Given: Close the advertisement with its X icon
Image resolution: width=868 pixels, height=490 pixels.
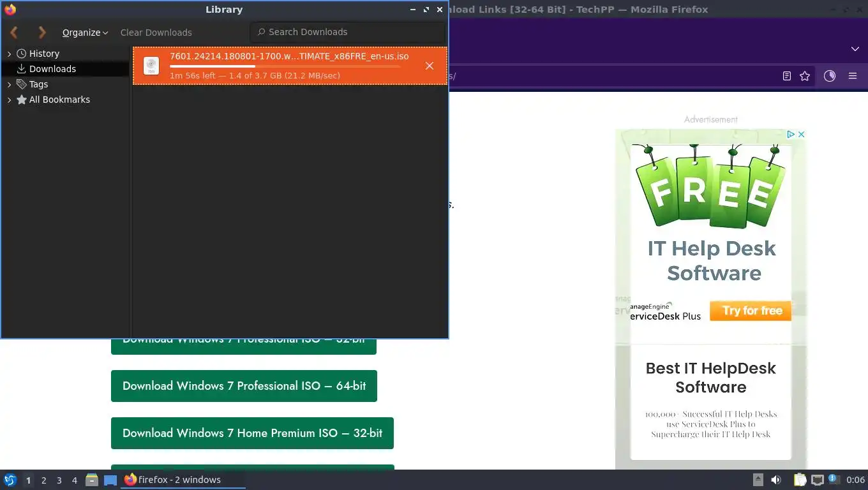Looking at the screenshot, I should pyautogui.click(x=802, y=134).
